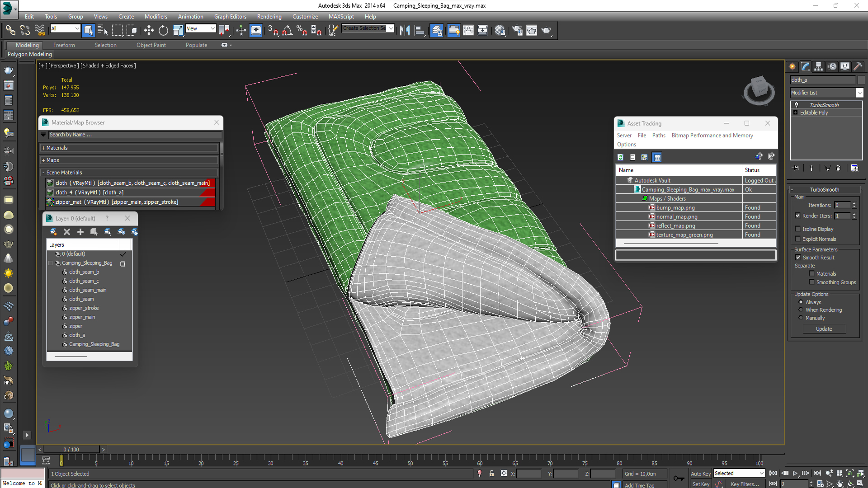Click the teapot Render Production icon
868x488 pixels.
pyautogui.click(x=546, y=30)
